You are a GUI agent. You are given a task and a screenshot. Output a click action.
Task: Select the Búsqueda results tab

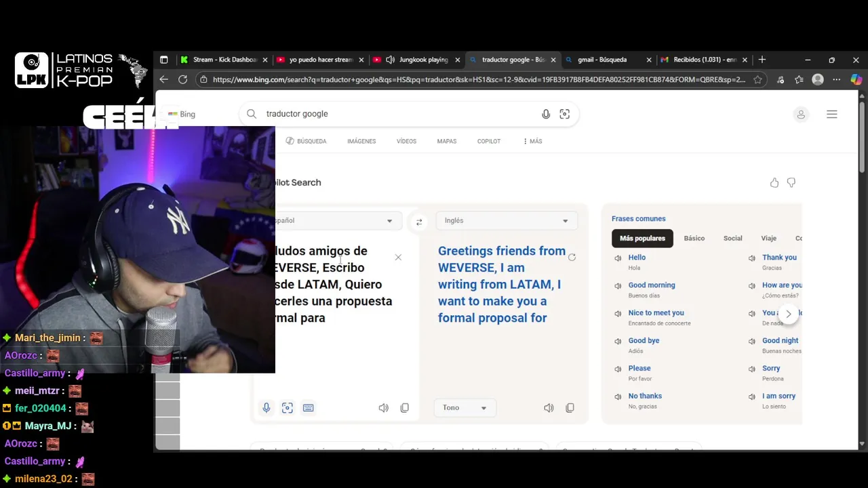coord(307,141)
